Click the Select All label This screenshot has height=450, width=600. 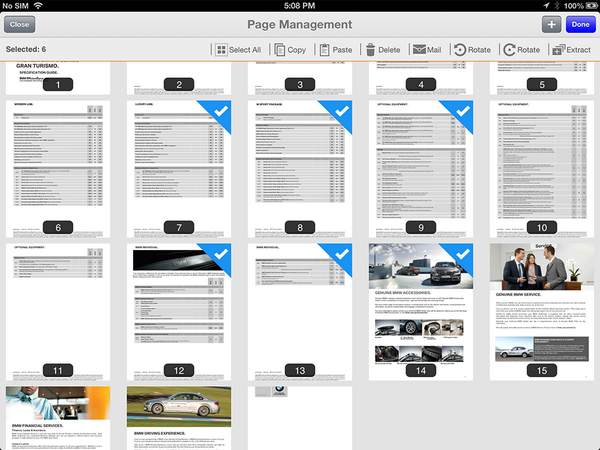coord(245,50)
